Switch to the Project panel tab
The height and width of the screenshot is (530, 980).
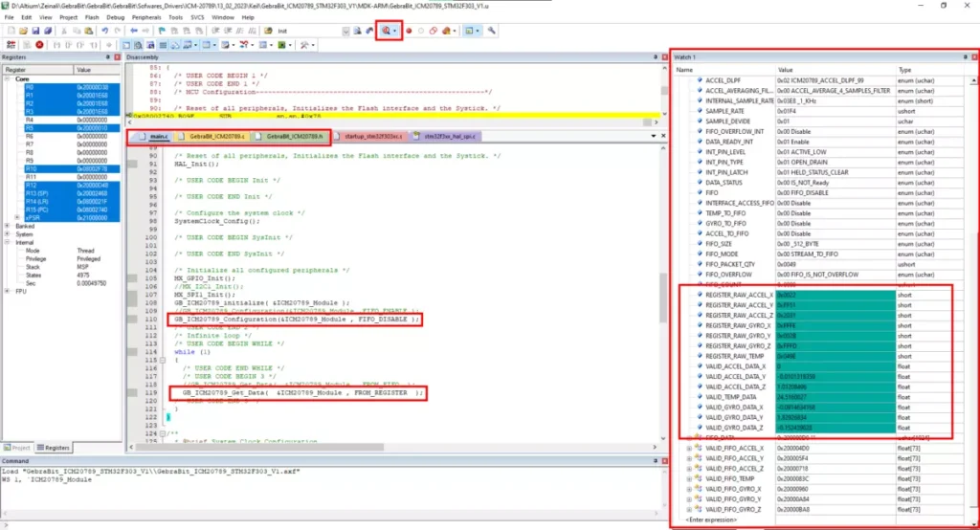pyautogui.click(x=17, y=448)
